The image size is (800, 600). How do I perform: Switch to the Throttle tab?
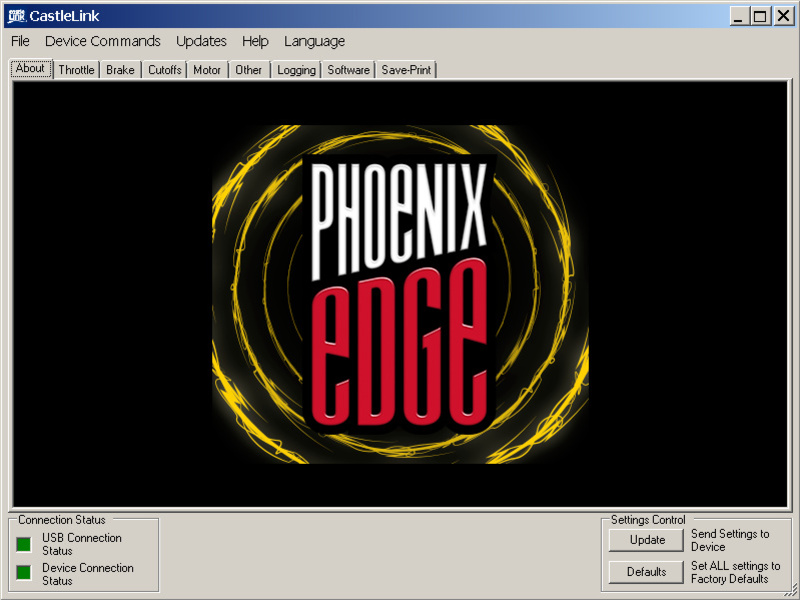click(x=77, y=70)
